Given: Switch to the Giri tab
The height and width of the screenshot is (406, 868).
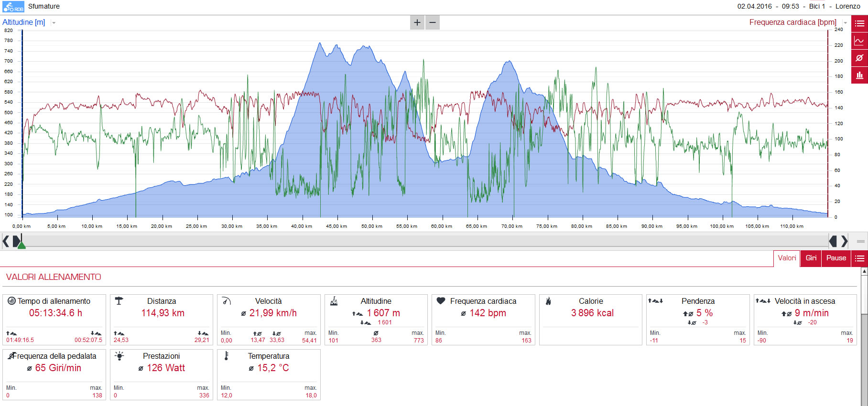Looking at the screenshot, I should click(811, 258).
